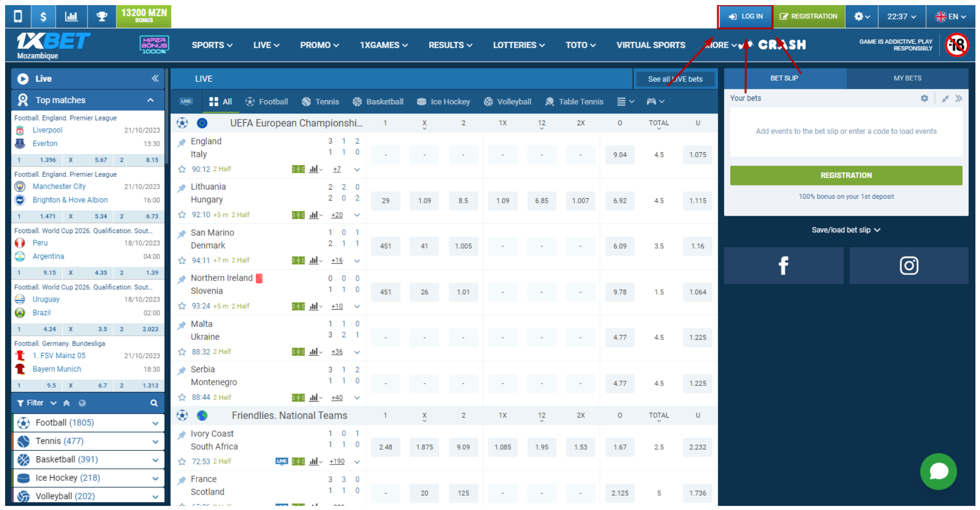The image size is (980, 510).
Task: Click the dollar payments icon
Action: pyautogui.click(x=43, y=16)
